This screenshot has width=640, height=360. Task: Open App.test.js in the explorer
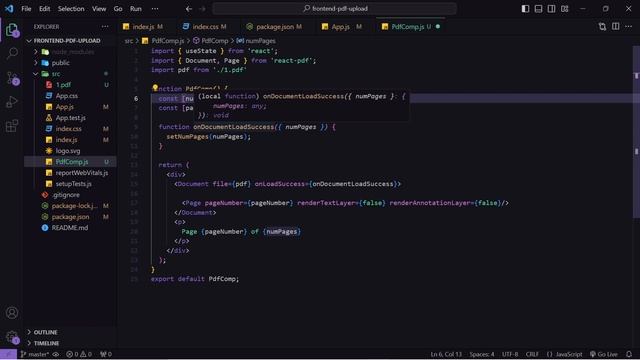click(x=70, y=118)
